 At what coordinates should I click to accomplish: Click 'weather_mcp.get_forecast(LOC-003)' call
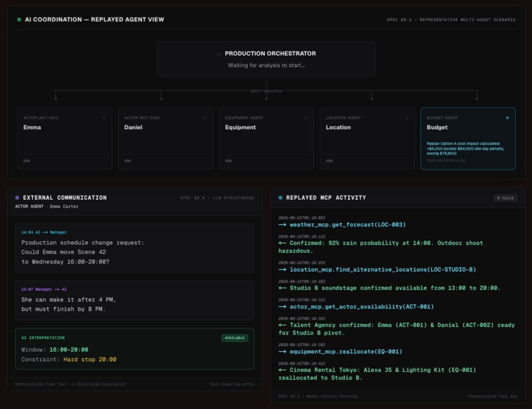coord(348,225)
